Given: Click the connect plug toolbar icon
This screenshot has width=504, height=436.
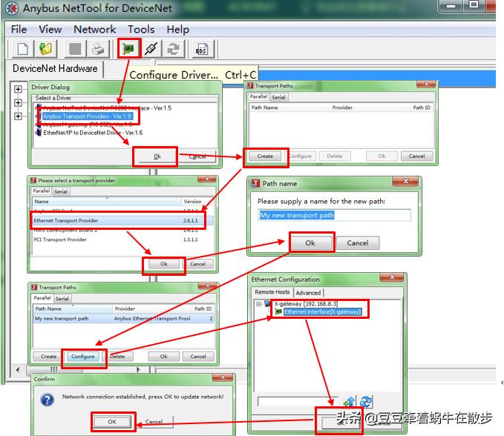Looking at the screenshot, I should coord(151,50).
